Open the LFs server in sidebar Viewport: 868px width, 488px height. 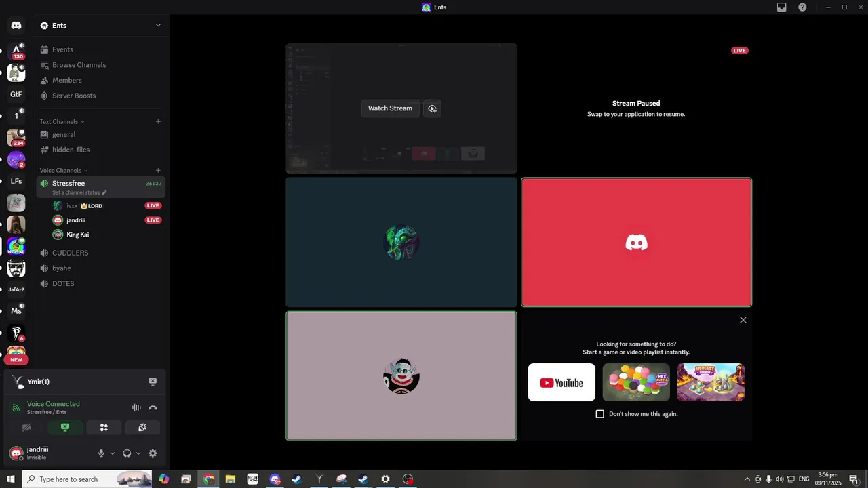[16, 181]
